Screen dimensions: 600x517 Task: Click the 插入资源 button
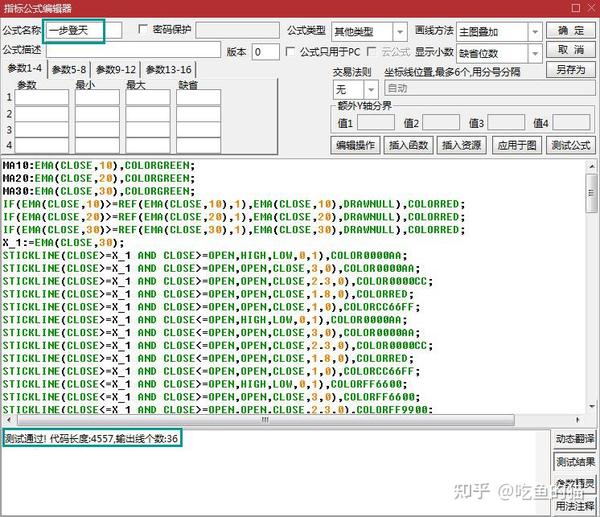pyautogui.click(x=461, y=145)
